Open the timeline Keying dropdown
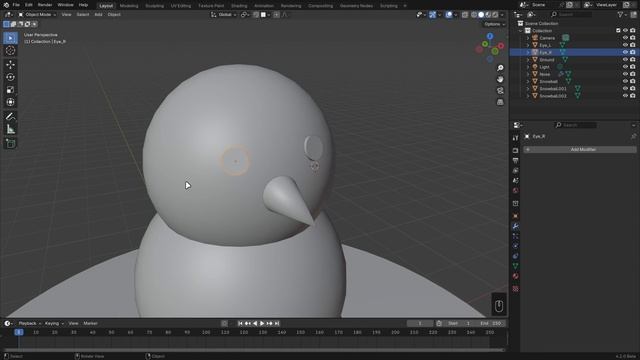Viewport: 640px width, 360px height. click(x=54, y=323)
